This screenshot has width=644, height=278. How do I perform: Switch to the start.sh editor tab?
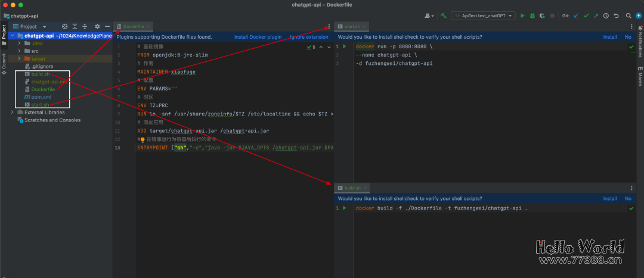(x=352, y=27)
